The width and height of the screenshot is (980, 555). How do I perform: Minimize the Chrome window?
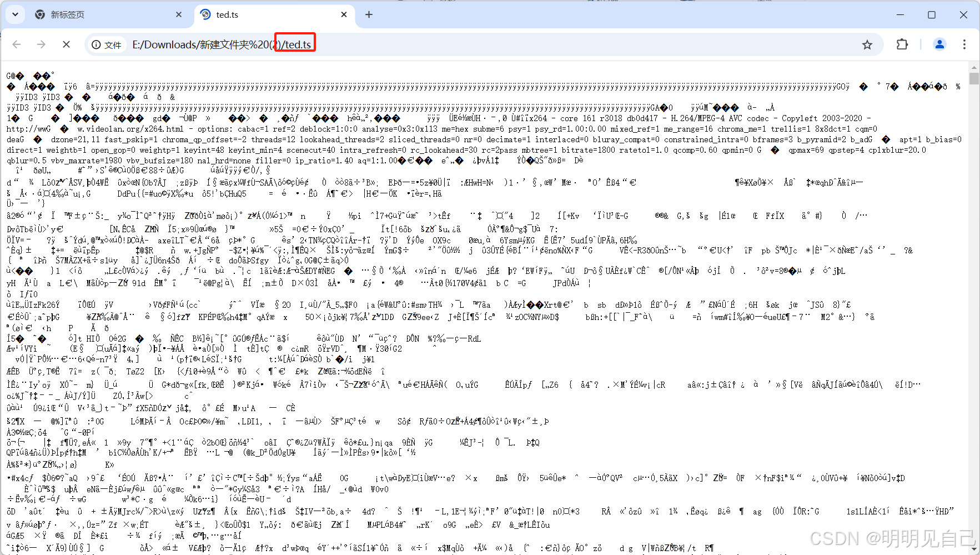[900, 14]
